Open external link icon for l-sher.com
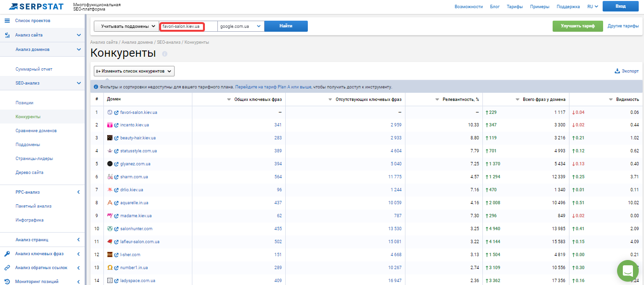The height and width of the screenshot is (285, 644). (116, 255)
